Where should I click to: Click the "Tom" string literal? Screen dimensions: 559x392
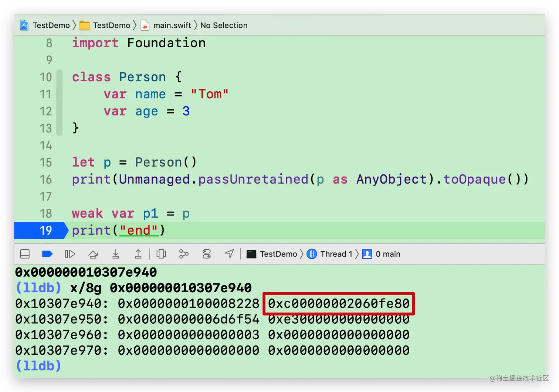pyautogui.click(x=210, y=94)
